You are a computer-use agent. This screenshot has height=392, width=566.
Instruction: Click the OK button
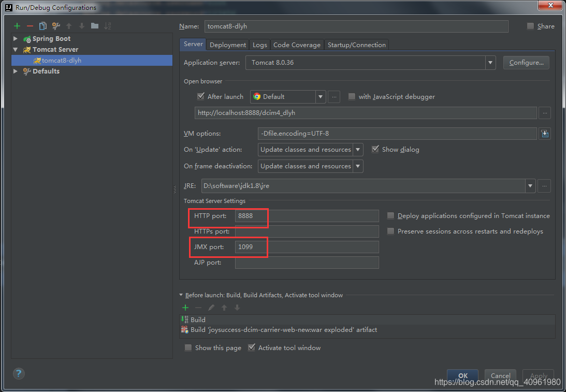(463, 375)
